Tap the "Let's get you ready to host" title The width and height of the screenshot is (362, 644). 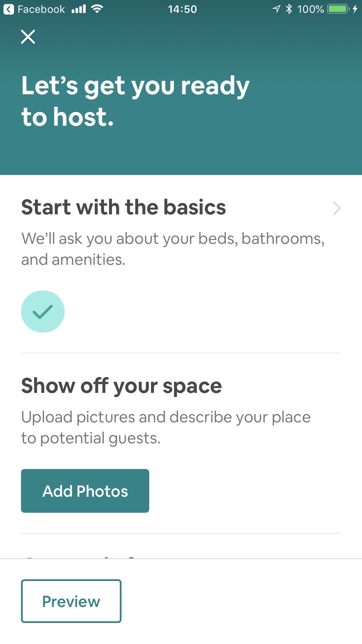click(135, 101)
